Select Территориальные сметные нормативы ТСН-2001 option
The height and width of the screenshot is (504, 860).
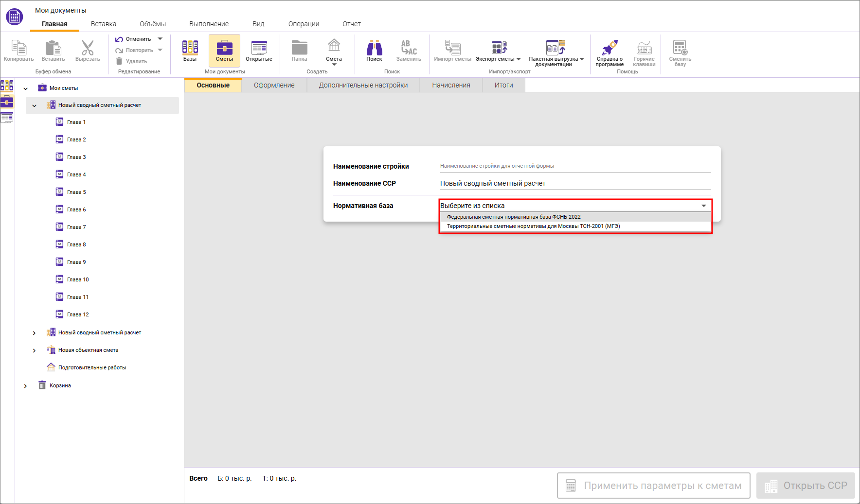click(x=533, y=226)
